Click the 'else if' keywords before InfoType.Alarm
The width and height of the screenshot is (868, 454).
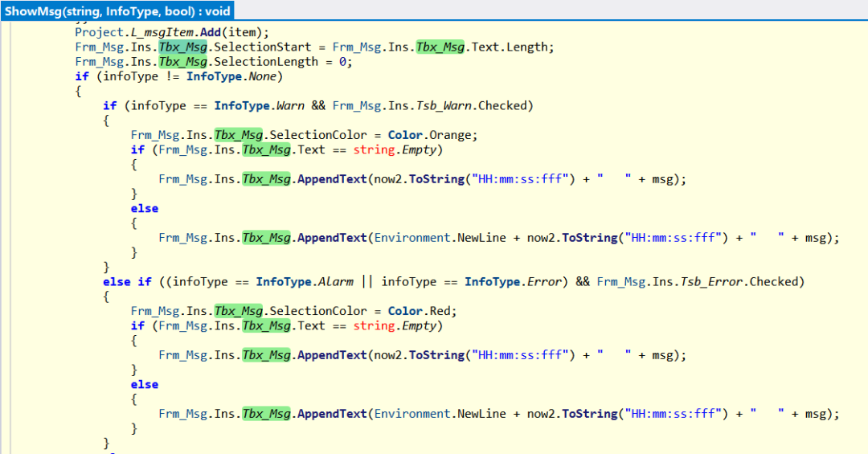point(127,282)
